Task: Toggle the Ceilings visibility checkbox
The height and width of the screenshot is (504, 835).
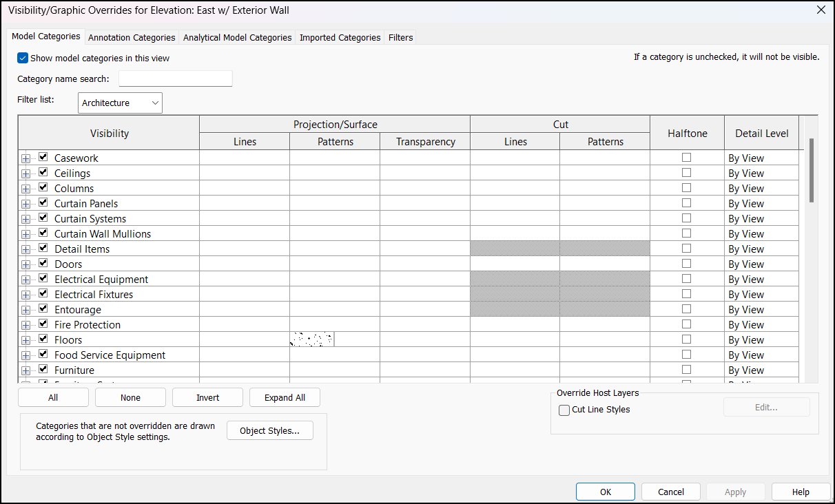Action: coord(43,173)
